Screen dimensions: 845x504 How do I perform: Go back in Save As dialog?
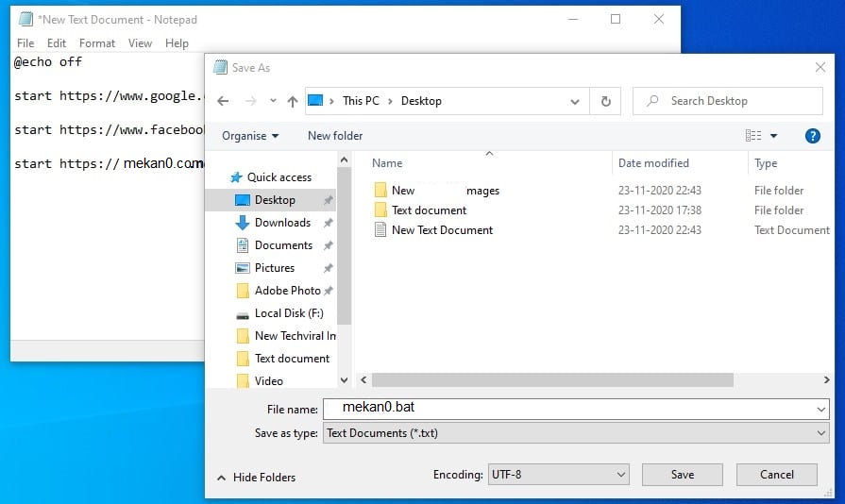point(223,101)
